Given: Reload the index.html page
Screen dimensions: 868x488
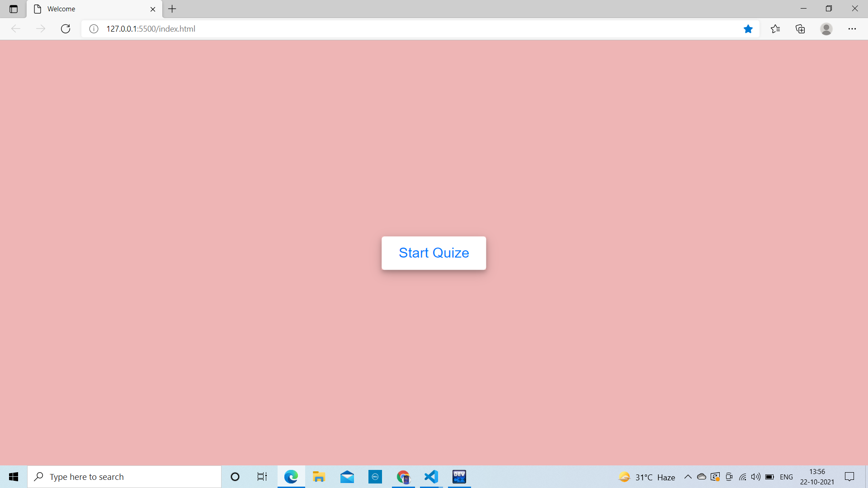Looking at the screenshot, I should (x=66, y=28).
